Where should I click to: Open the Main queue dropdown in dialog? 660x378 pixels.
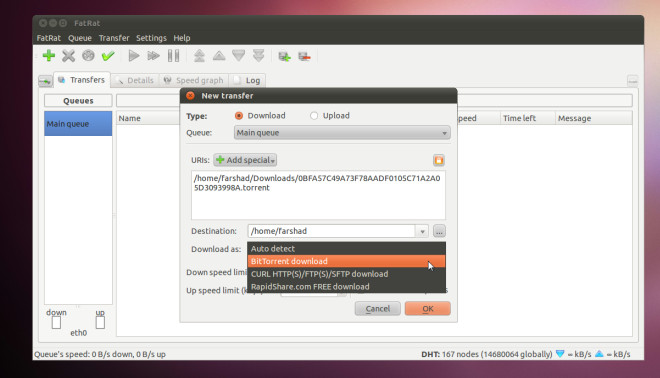(x=342, y=133)
